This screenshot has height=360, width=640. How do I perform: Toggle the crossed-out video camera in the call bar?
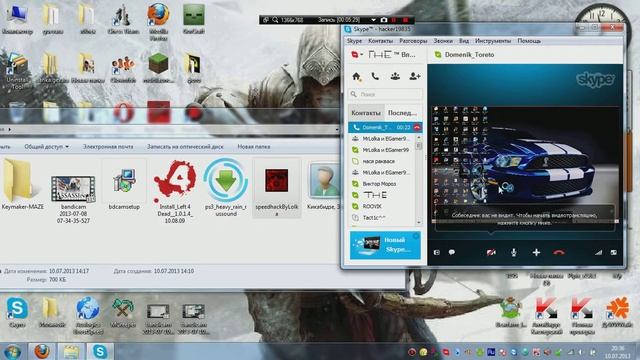[x=491, y=253]
